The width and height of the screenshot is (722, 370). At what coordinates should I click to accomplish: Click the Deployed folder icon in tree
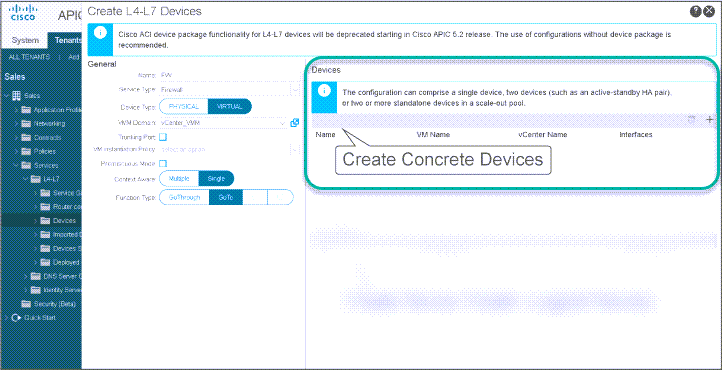45,262
